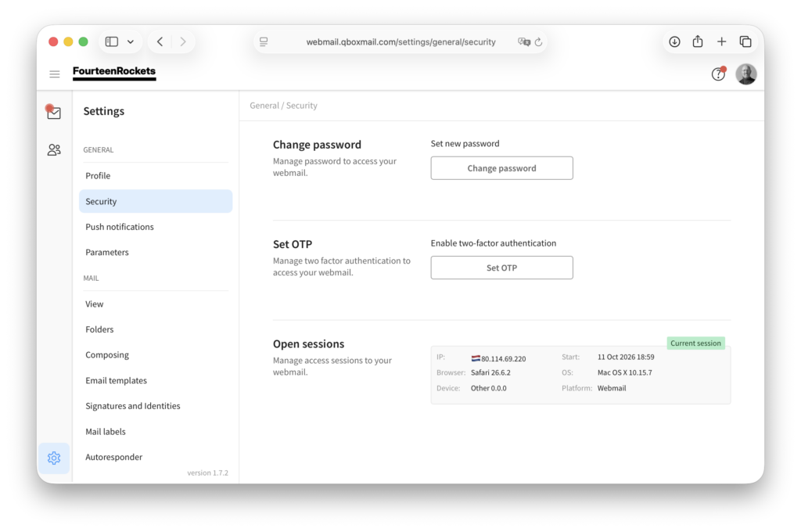Open the contacts icon in sidebar

[54, 149]
